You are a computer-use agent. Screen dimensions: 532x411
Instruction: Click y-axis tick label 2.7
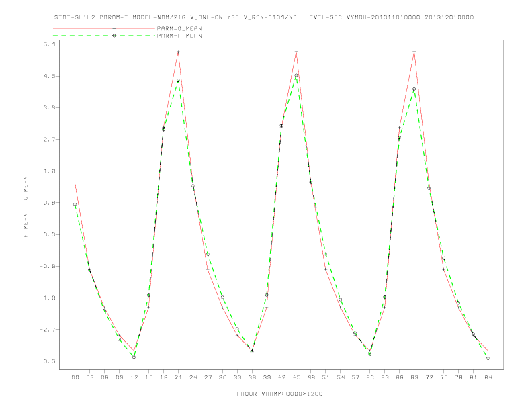[x=49, y=140]
